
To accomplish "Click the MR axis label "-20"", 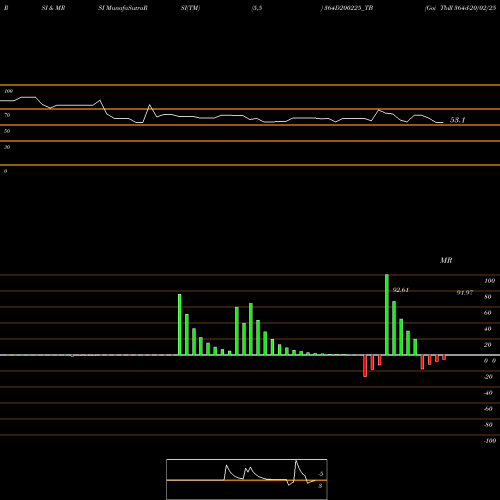I will tap(488, 377).
